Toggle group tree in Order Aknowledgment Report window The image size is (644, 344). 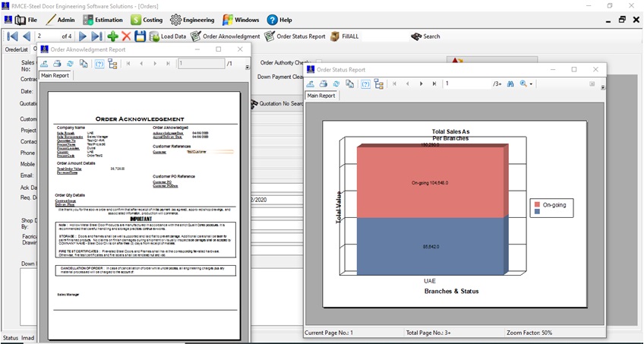[112, 64]
